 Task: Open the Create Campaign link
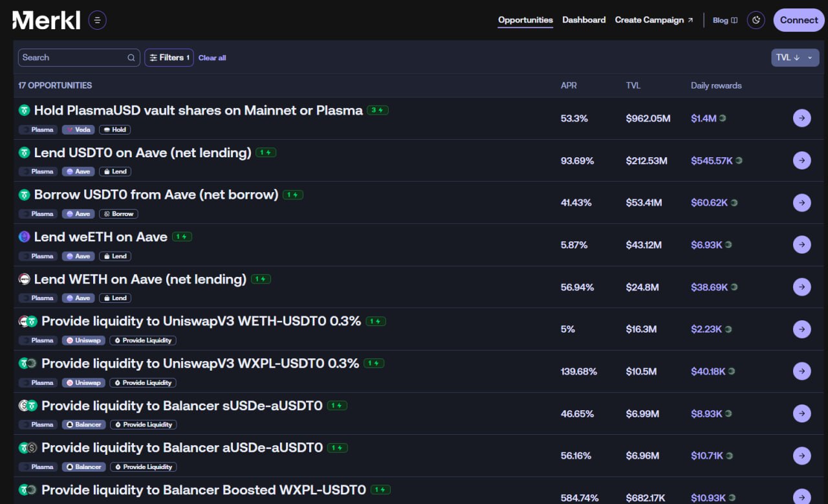(653, 20)
